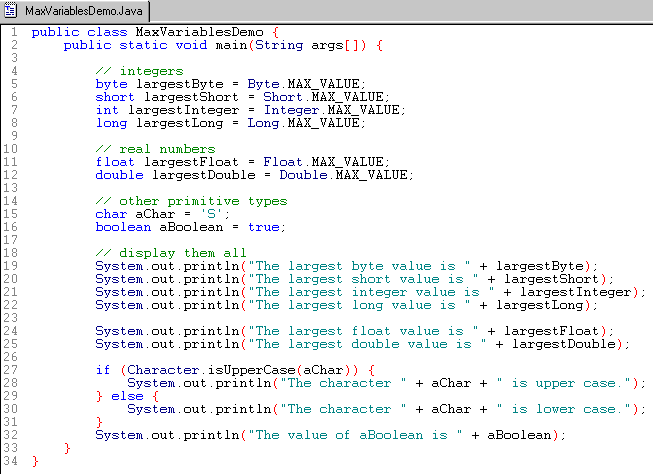Click the string "The largest long value is"

[359, 305]
